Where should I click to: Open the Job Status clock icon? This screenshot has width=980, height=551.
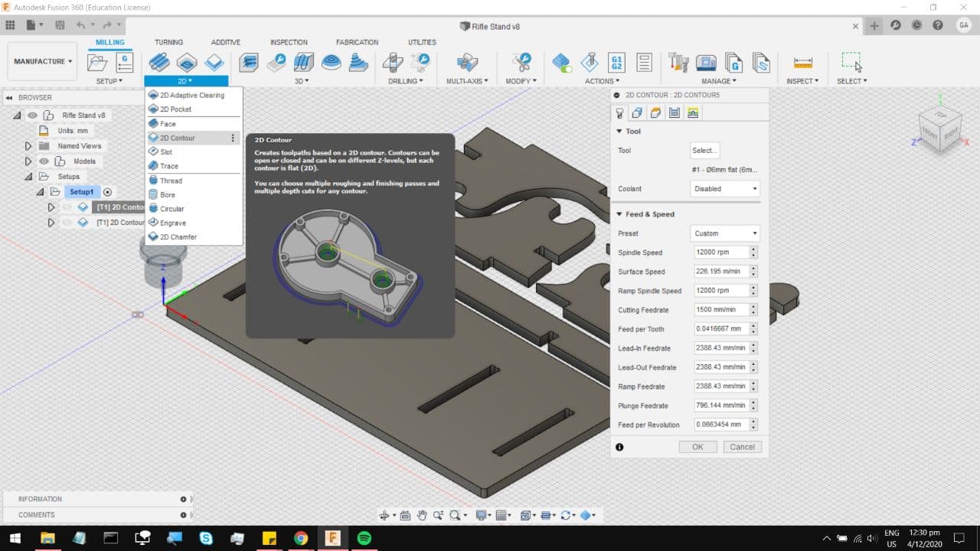(916, 25)
